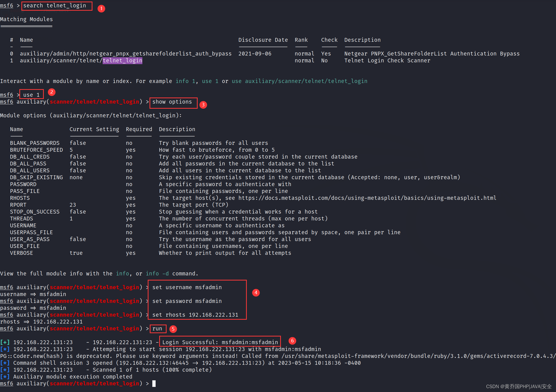The width and height of the screenshot is (556, 392).
Task: Click the 'search telnet_login' command text
Action: [x=55, y=6]
